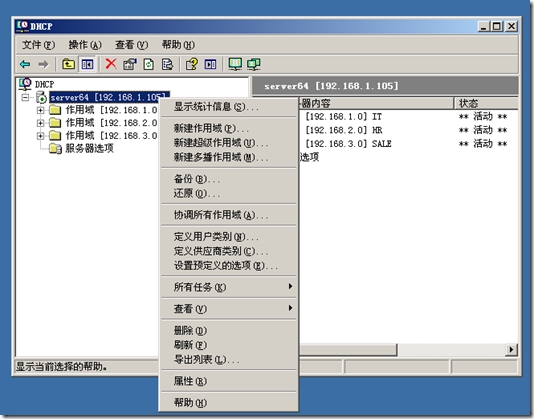
Task: Click the 活动 status of the SALE scope
Action: point(483,144)
